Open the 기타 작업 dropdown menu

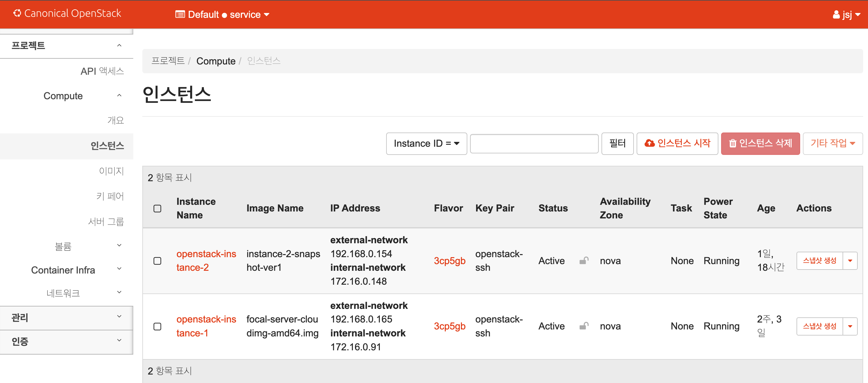pyautogui.click(x=832, y=143)
